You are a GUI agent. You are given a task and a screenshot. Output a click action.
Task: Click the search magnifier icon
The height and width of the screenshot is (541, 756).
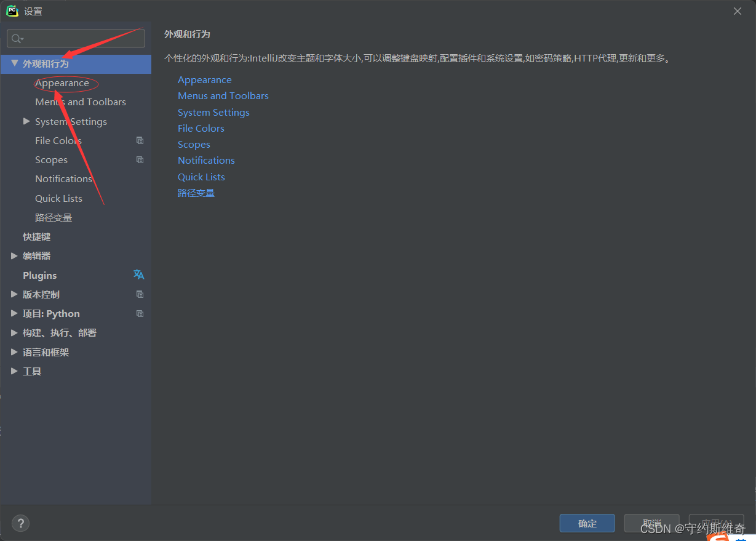[x=17, y=39]
